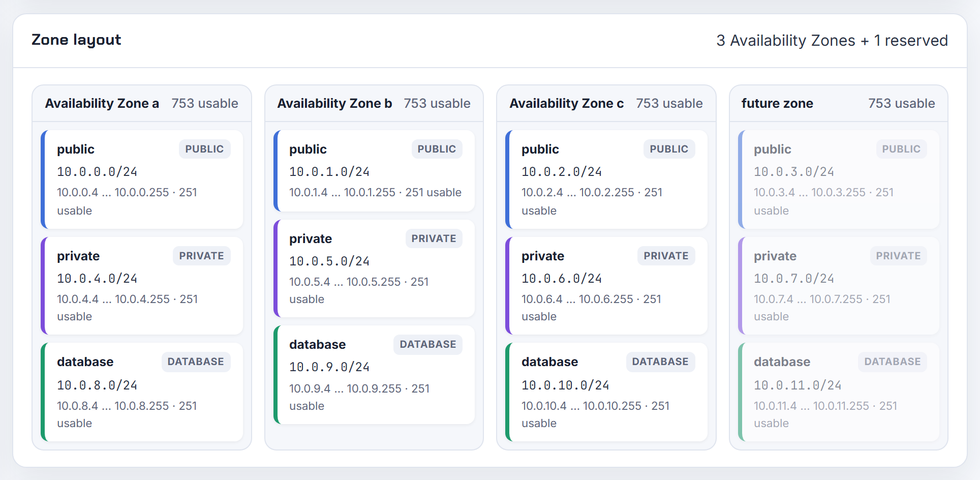The image size is (980, 480).
Task: Select CIDR 10.0.7.0/24
Action: click(x=794, y=279)
